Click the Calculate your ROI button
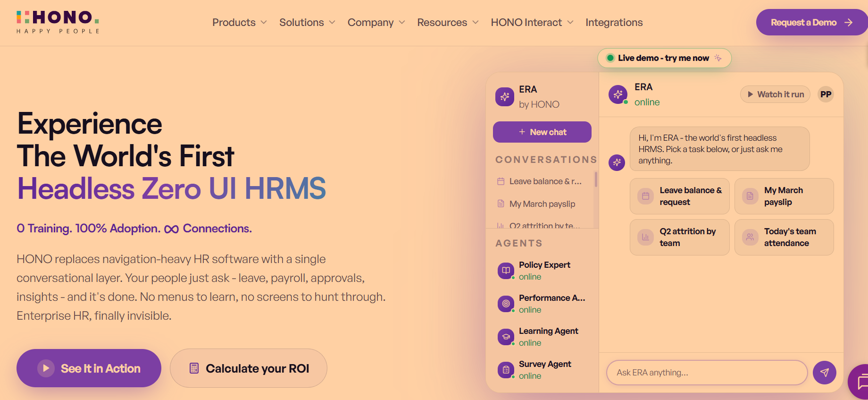The image size is (868, 400). [x=249, y=368]
